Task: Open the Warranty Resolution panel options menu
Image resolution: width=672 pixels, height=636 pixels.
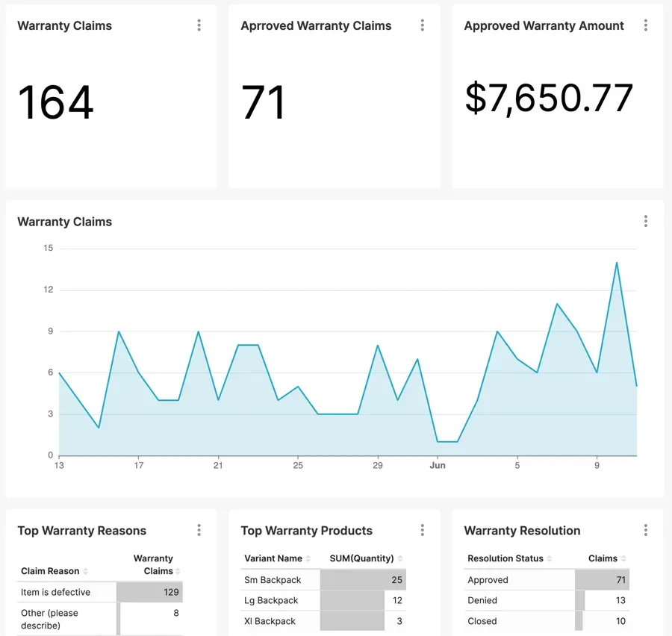Action: [x=646, y=530]
